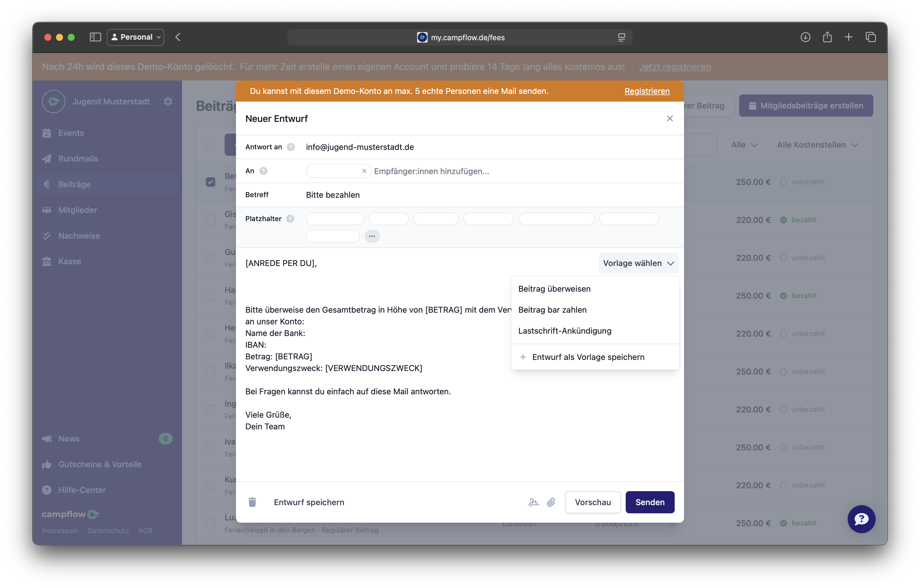Open the Alle Kostenstellen filter dropdown

click(818, 145)
